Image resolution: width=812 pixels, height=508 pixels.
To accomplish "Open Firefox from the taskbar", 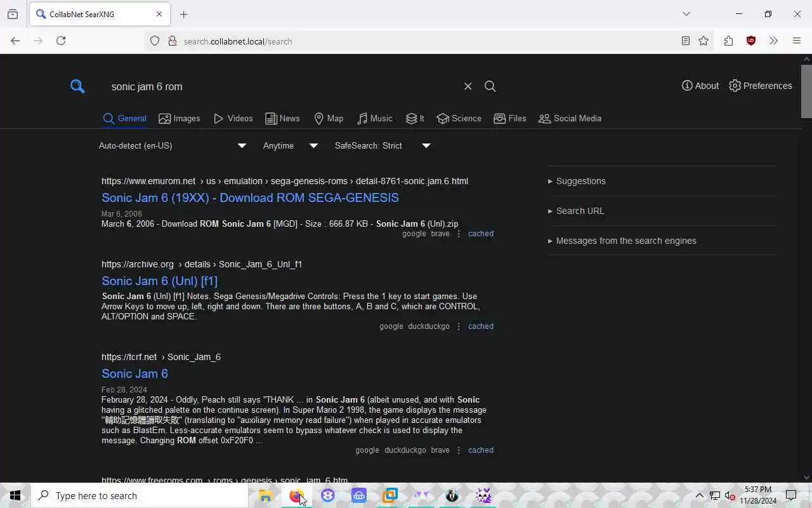I will pyautogui.click(x=296, y=495).
